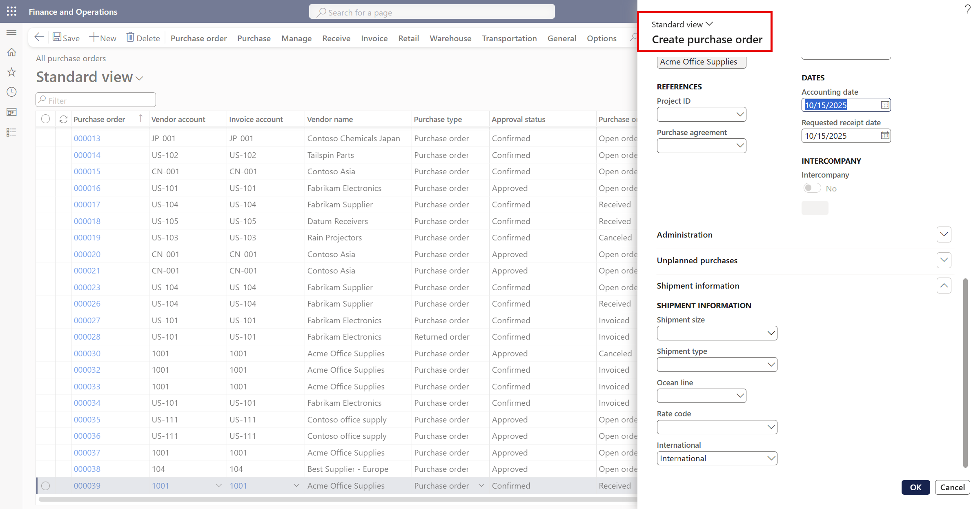Viewport: 980px width, 509px height.
Task: Open the app launcher waffle icon
Action: coord(11,11)
